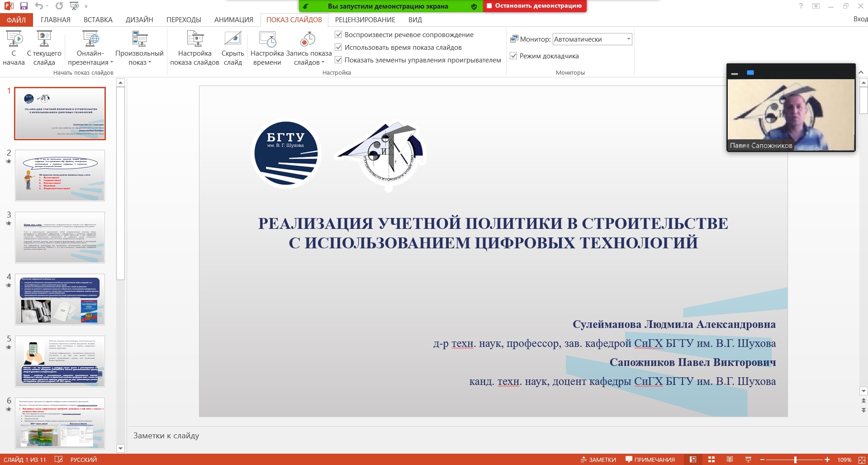Switch to the ВСТАВКА tab
This screenshot has width=868, height=465.
(x=98, y=20)
